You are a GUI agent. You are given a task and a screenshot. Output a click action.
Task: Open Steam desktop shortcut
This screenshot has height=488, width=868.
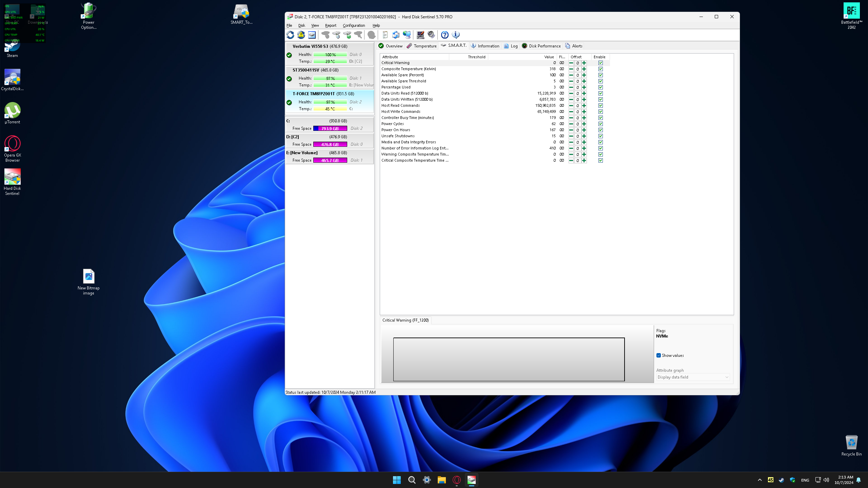click(x=12, y=48)
